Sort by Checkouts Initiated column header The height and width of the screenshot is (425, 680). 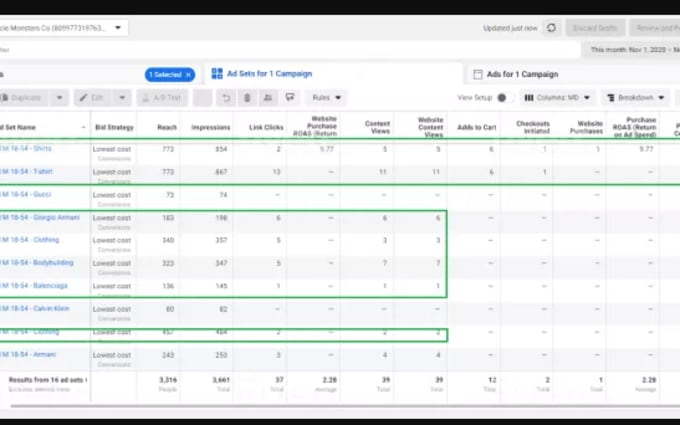[x=533, y=128]
